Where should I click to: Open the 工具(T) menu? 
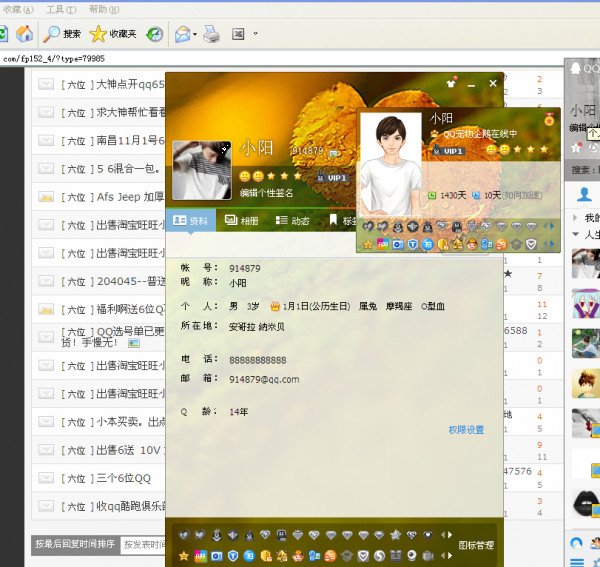[61, 9]
